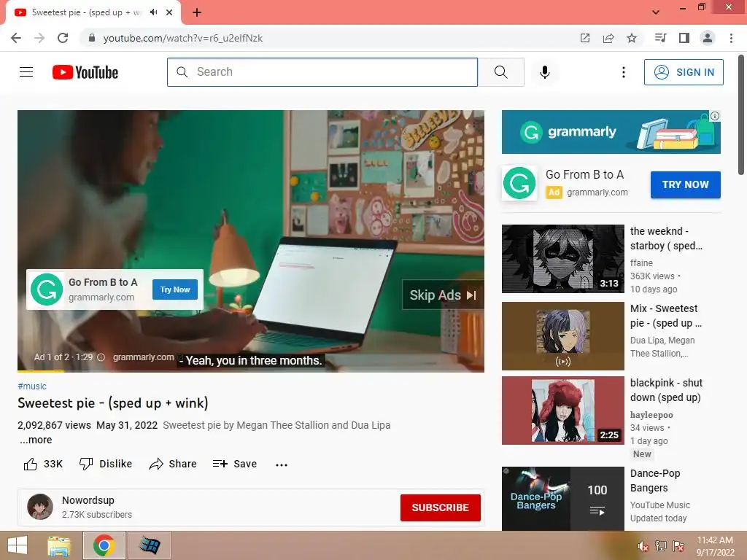Reload the YouTube page
This screenshot has height=560, width=747.
click(63, 38)
